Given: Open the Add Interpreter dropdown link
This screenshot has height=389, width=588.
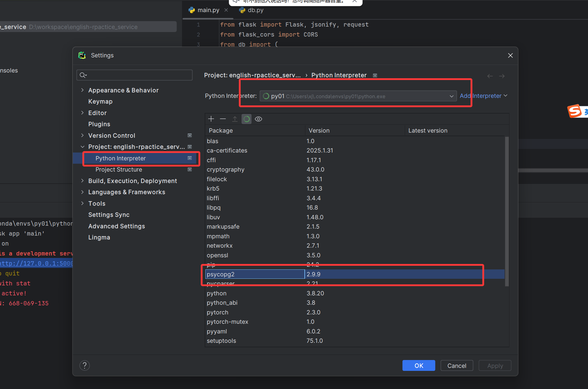Looking at the screenshot, I should point(483,96).
